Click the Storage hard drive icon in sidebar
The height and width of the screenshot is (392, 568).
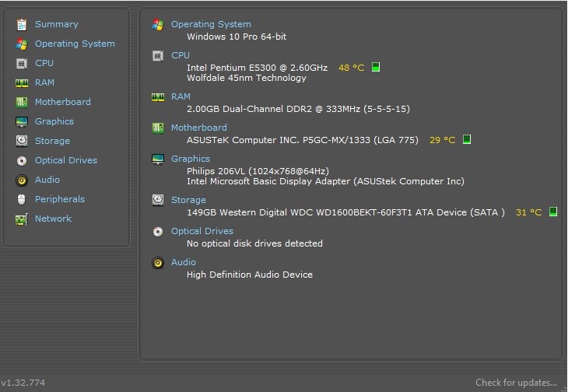[x=22, y=141]
